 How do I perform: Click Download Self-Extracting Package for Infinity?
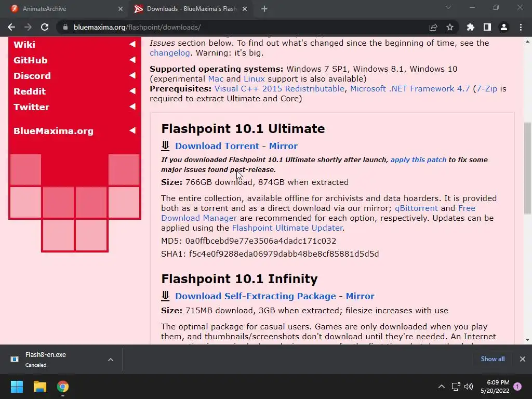255,296
